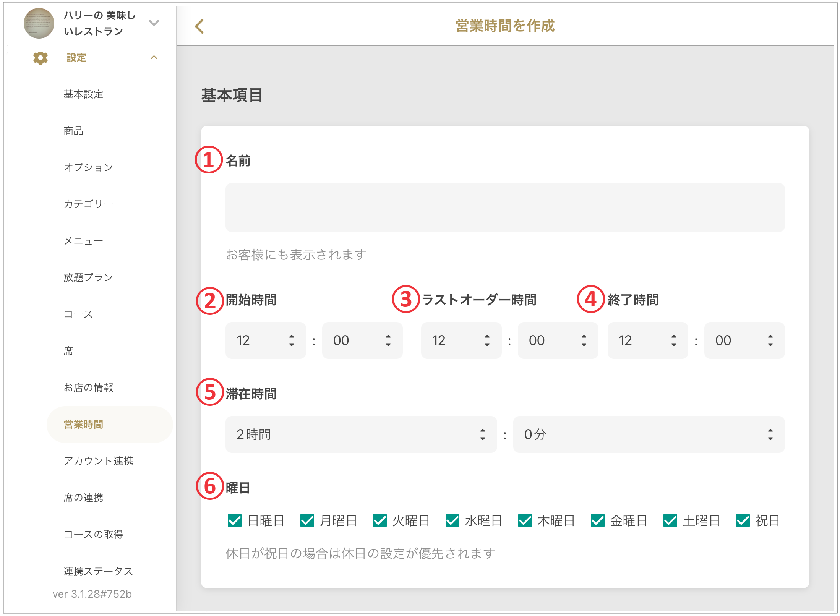
Task: Click the restaurant avatar thumbnail
Action: [39, 23]
